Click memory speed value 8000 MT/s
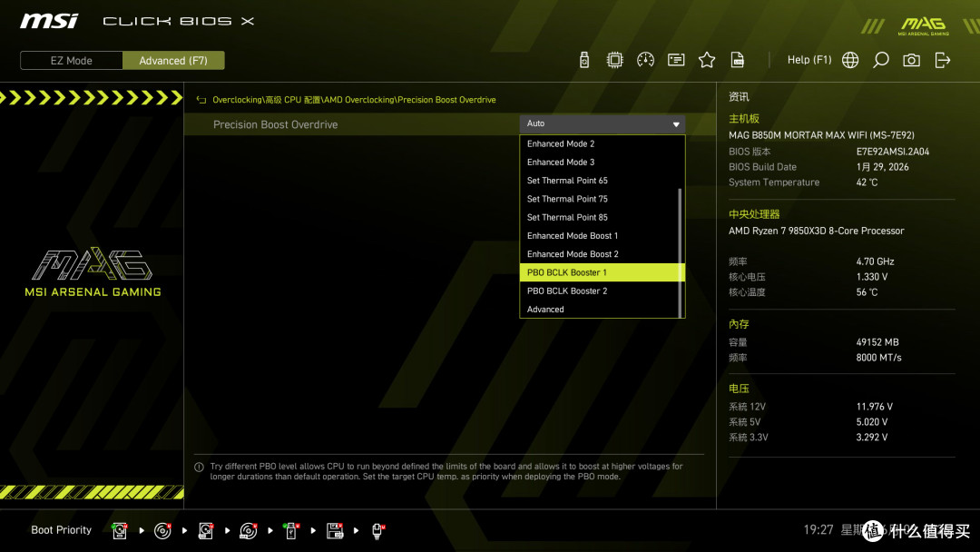This screenshot has height=552, width=980. (878, 358)
